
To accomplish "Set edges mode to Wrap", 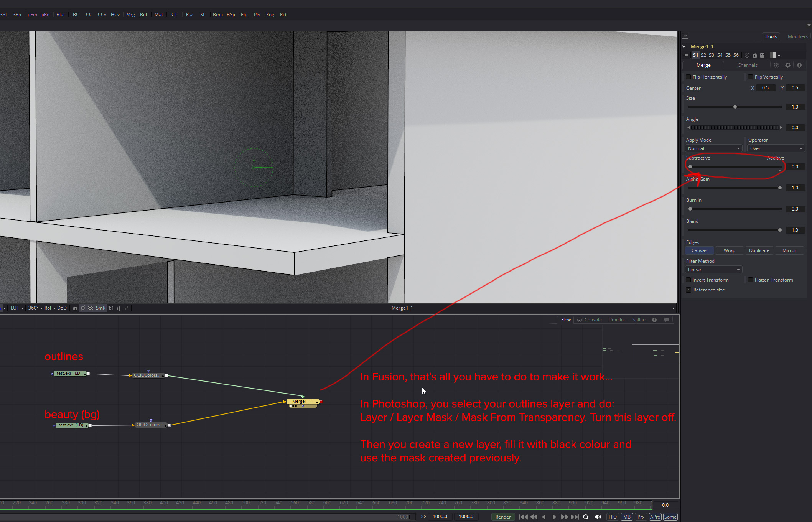I will tap(729, 250).
